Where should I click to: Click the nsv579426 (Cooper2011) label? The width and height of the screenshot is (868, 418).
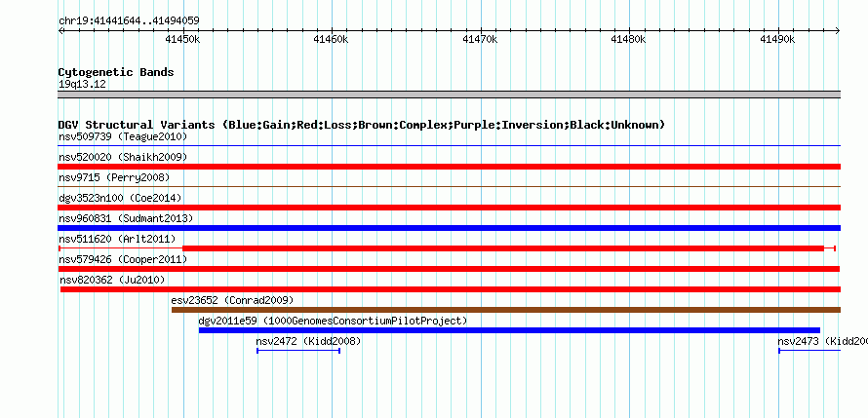point(123,259)
